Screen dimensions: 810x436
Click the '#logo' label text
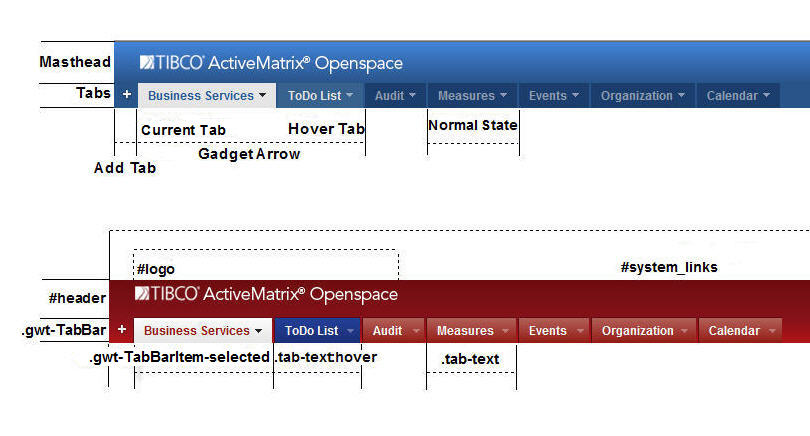[156, 269]
